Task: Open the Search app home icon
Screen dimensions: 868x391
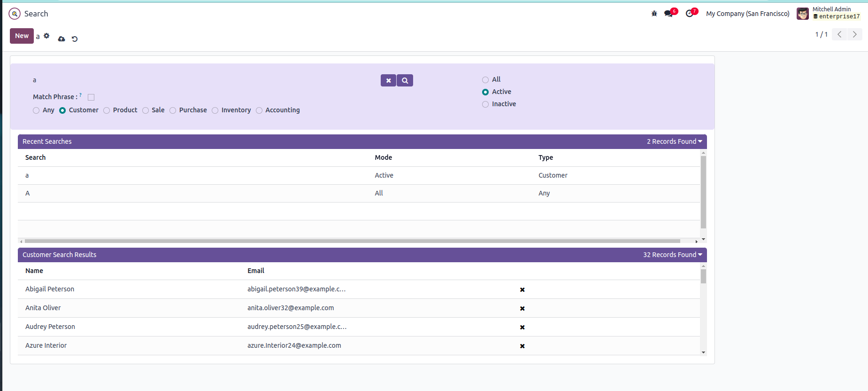Action: tap(15, 14)
